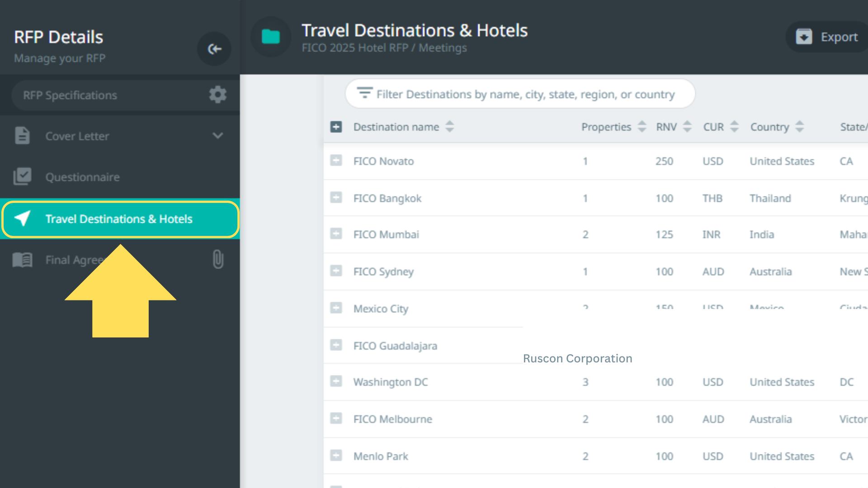Sort by Destination name column arrows
Image resolution: width=868 pixels, height=488 pixels.
point(449,127)
